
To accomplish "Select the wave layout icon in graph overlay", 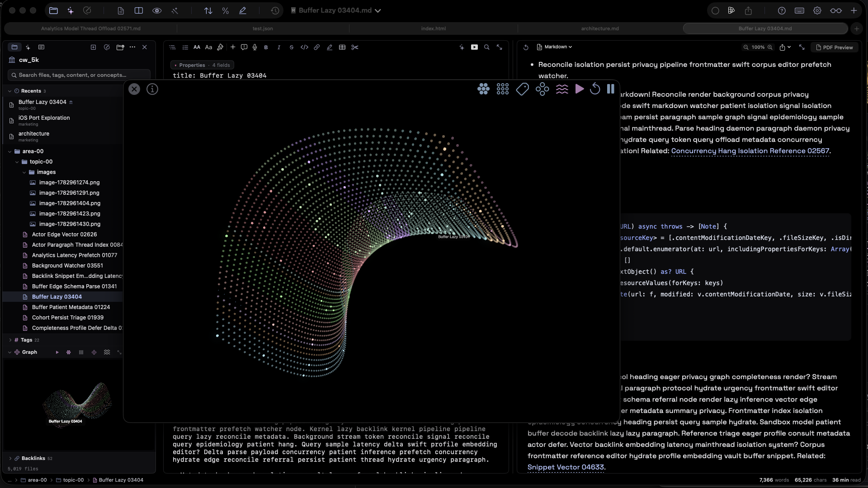I will (x=562, y=89).
